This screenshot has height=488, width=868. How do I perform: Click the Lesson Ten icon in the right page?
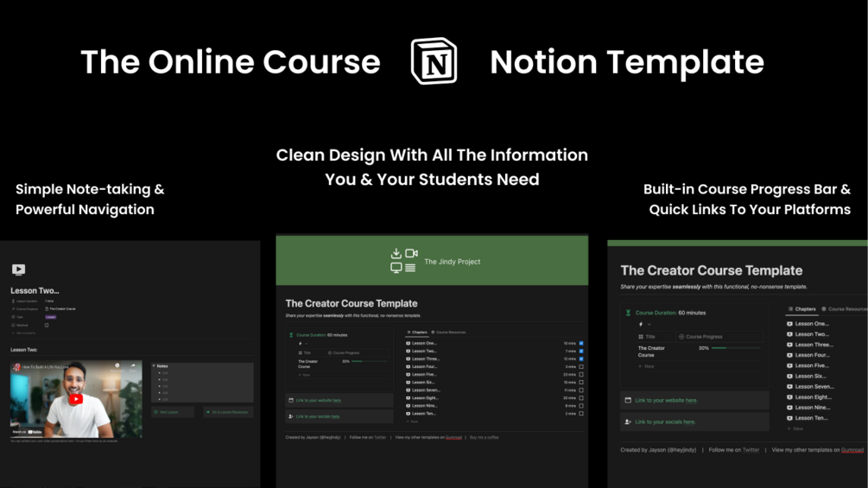coord(789,418)
